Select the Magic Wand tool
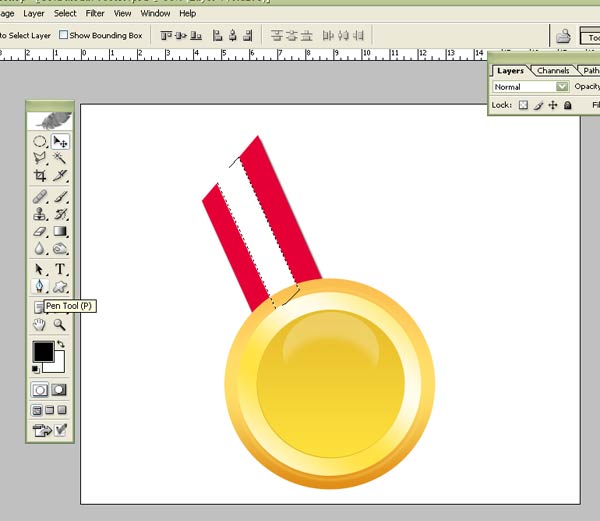This screenshot has width=600, height=521. pyautogui.click(x=60, y=158)
